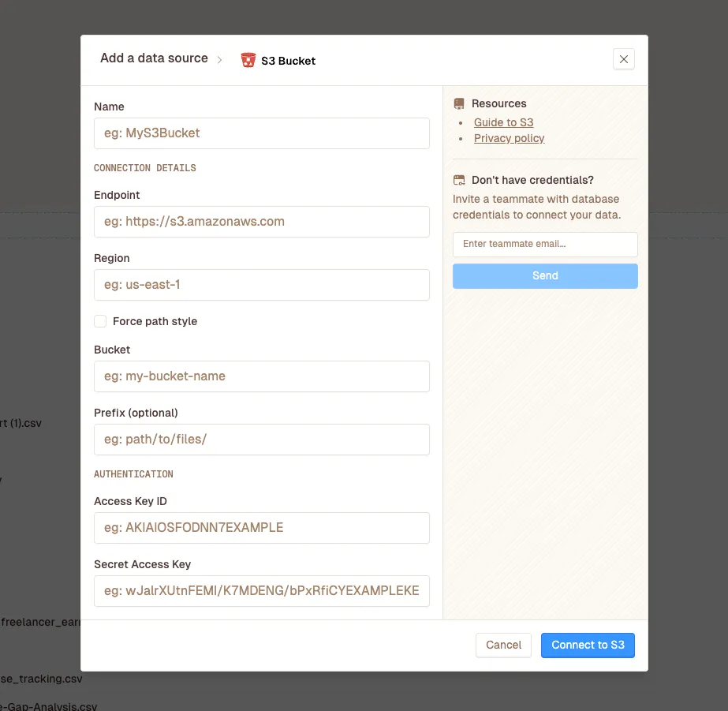The image size is (728, 711).
Task: Click the Send invite button
Action: point(545,275)
